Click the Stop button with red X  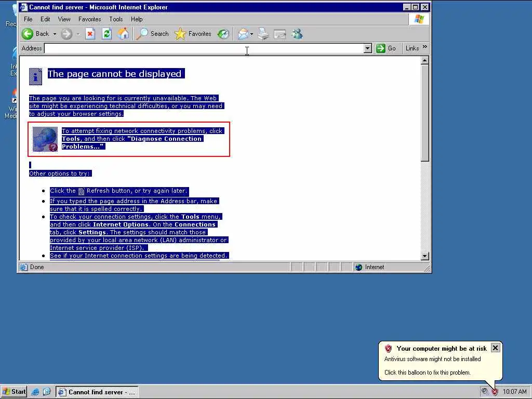(x=90, y=34)
